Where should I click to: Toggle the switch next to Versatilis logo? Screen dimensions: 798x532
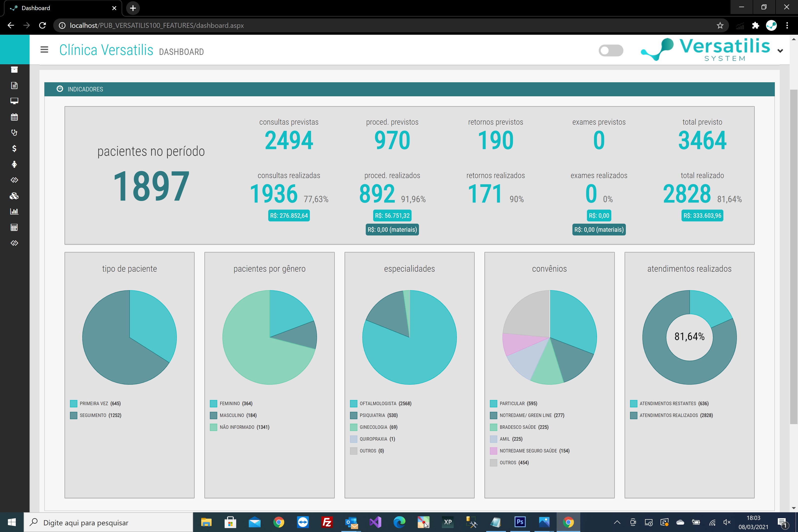(x=611, y=50)
